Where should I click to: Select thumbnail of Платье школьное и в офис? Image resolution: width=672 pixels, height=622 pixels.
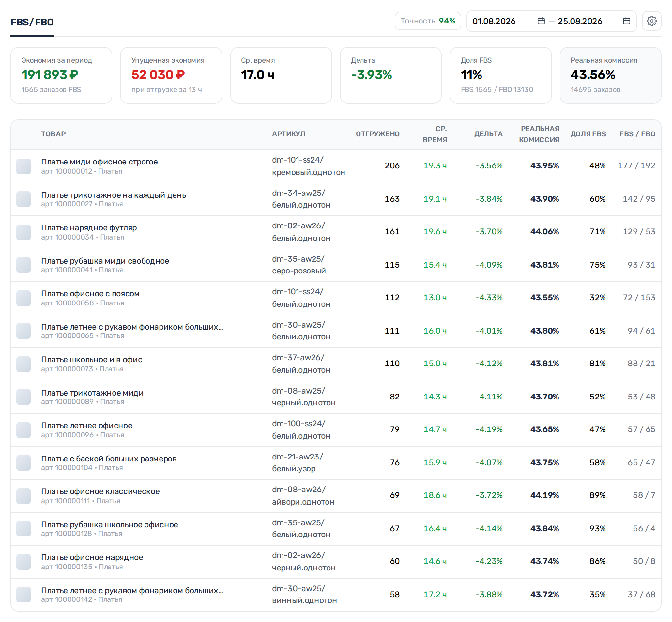click(23, 364)
